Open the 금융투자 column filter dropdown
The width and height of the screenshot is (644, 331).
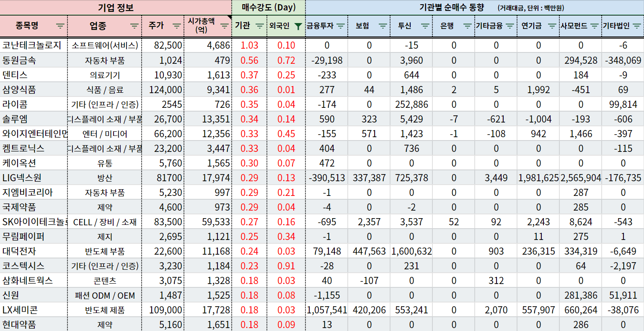[x=340, y=26]
